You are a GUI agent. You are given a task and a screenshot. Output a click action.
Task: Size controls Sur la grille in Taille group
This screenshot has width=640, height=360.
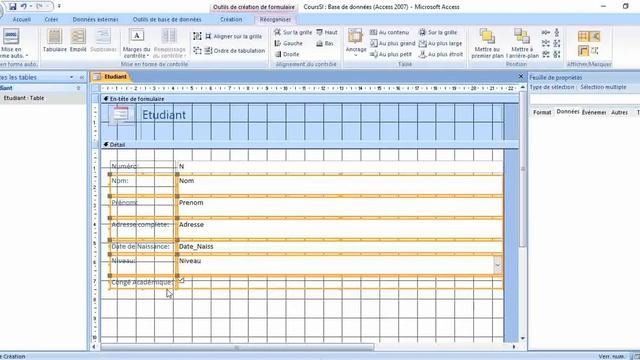438,32
